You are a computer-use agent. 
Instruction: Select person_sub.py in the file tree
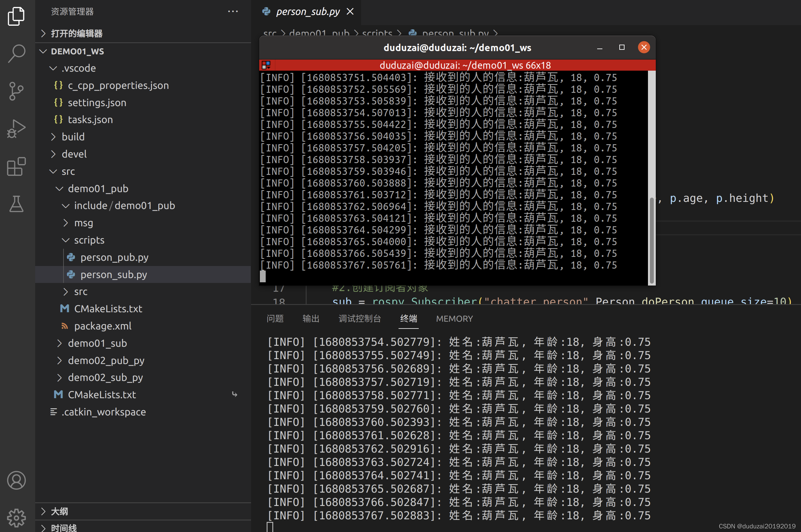pos(143,274)
